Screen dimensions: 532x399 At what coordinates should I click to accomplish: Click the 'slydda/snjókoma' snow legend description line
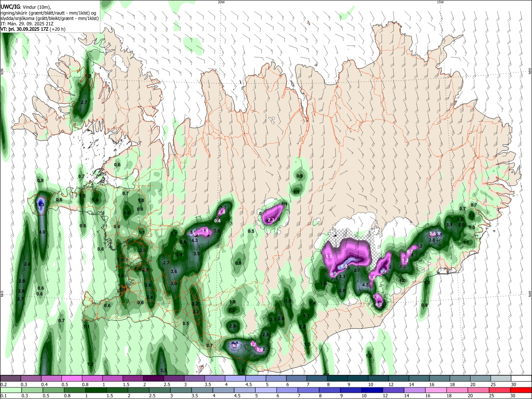point(49,18)
